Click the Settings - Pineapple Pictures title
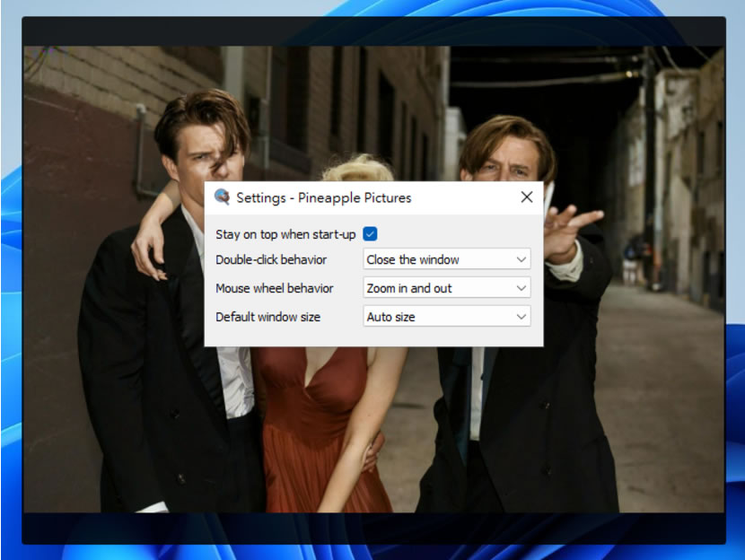The image size is (745, 560). point(323,197)
